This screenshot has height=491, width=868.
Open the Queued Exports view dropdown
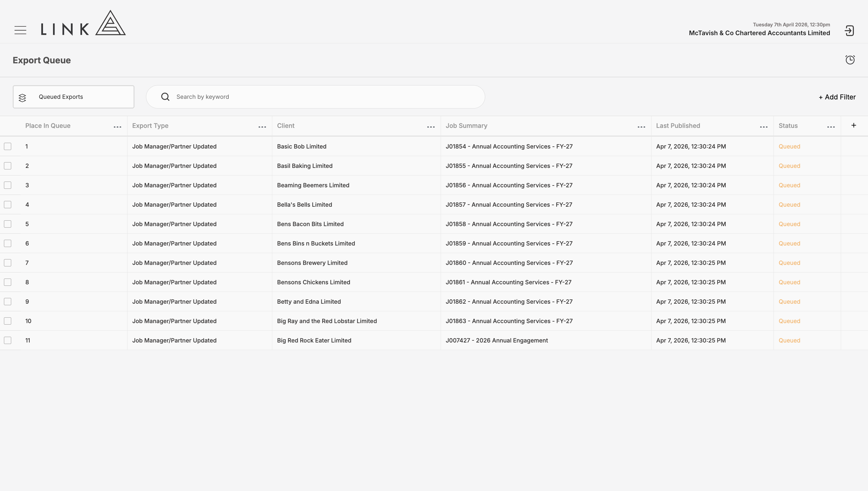pyautogui.click(x=74, y=97)
